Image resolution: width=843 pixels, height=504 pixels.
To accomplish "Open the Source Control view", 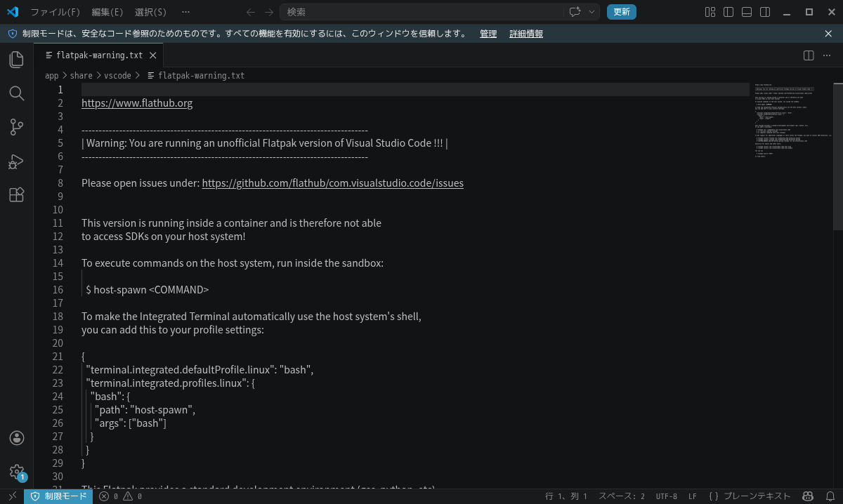I will [17, 127].
